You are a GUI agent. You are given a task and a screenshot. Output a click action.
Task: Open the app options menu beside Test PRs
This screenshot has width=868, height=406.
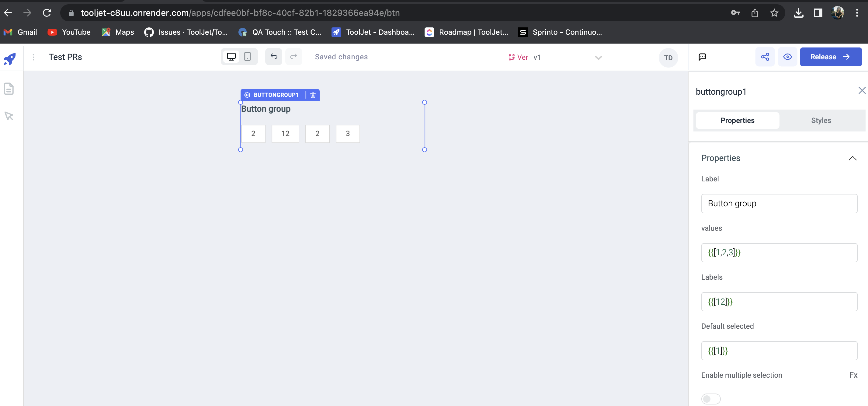coord(33,57)
